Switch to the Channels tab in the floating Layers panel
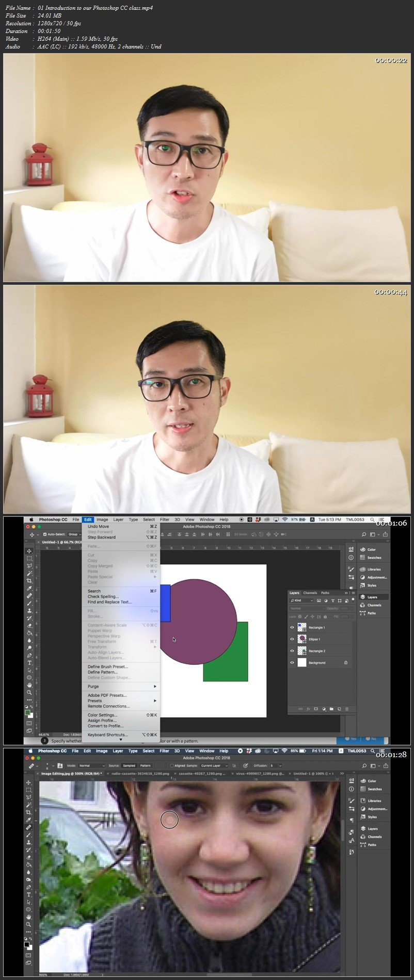Image resolution: width=414 pixels, height=980 pixels. click(310, 593)
